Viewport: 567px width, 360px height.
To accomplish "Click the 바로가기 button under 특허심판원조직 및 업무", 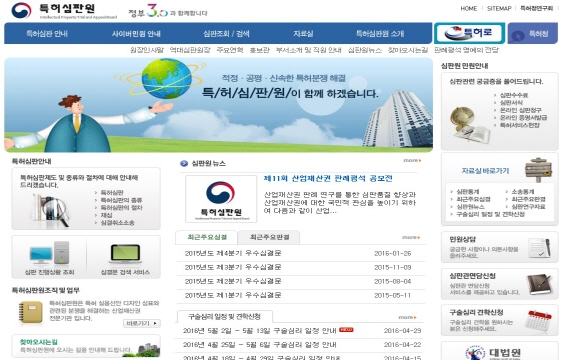I will click(142, 323).
